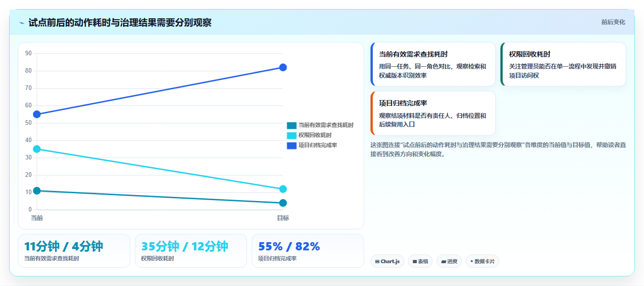Toggle the 权限回收耗时 legend color box
Screen dimensions: 644x286
point(292,135)
